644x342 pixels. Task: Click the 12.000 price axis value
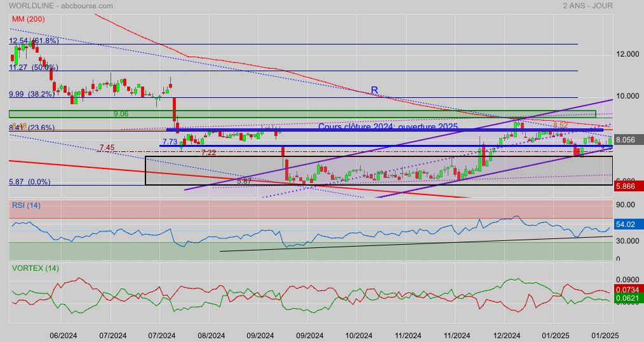click(x=627, y=54)
